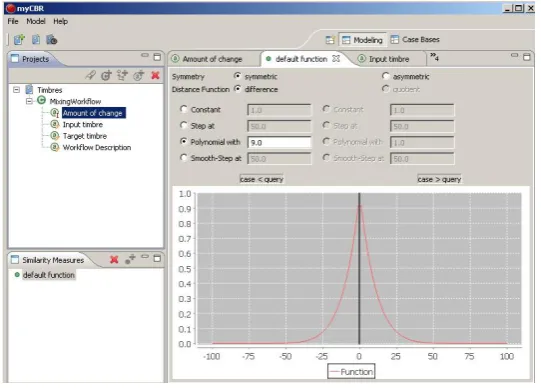Screen dimensions: 541x388
Task: Click the Similarity Measures panel tab
Action: [53, 260]
